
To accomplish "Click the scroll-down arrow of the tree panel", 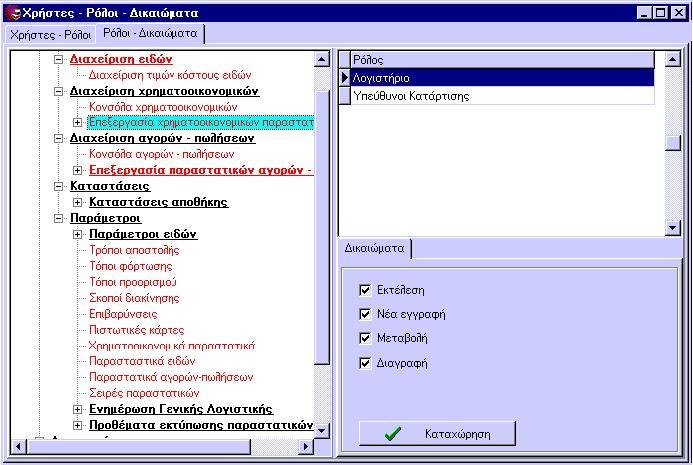I will coord(322,430).
